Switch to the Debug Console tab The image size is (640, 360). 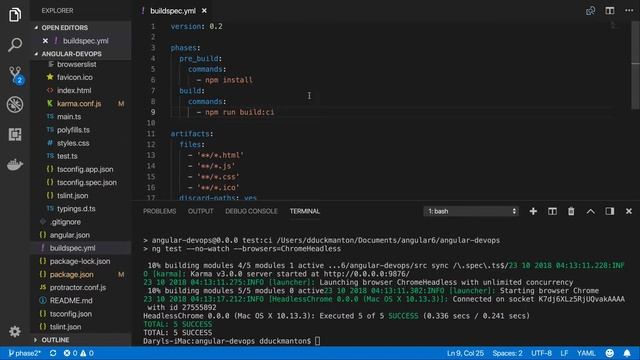[251, 211]
